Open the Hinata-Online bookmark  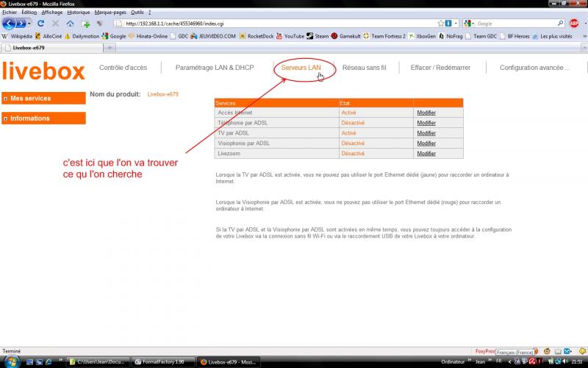pos(148,36)
